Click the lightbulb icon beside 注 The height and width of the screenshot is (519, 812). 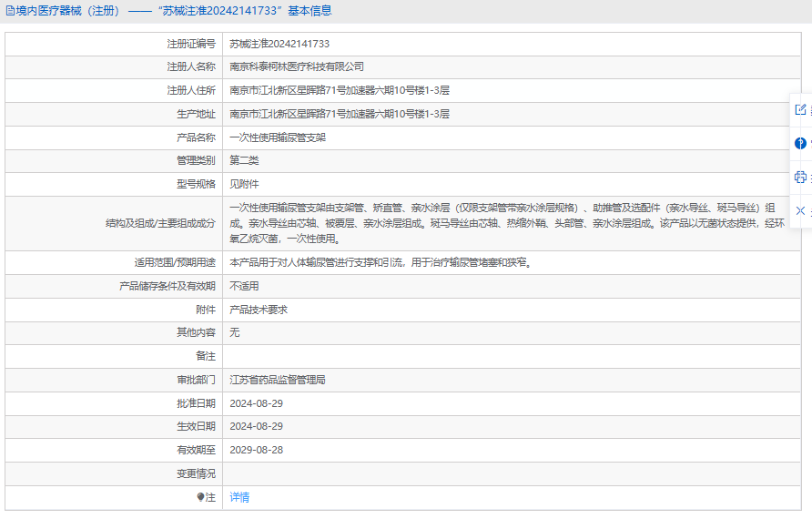[x=200, y=497]
